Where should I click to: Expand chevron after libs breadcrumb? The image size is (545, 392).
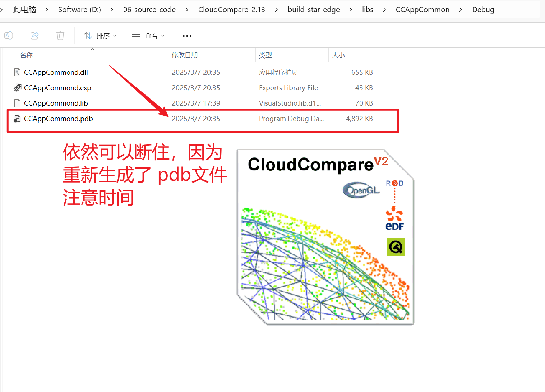384,10
